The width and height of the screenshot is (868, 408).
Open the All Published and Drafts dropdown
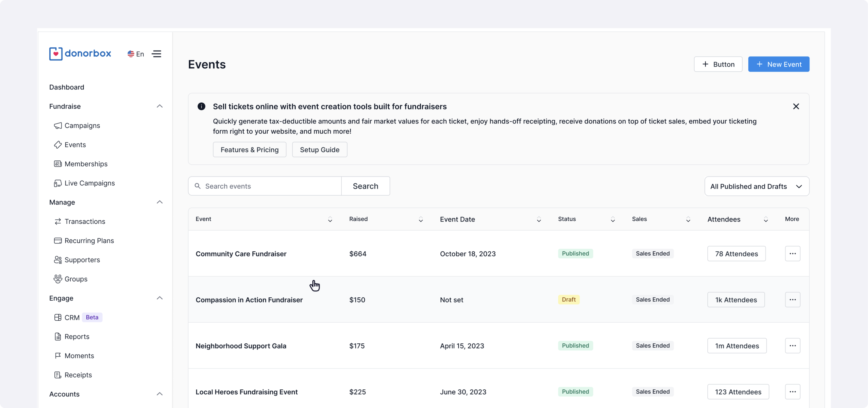(x=756, y=187)
